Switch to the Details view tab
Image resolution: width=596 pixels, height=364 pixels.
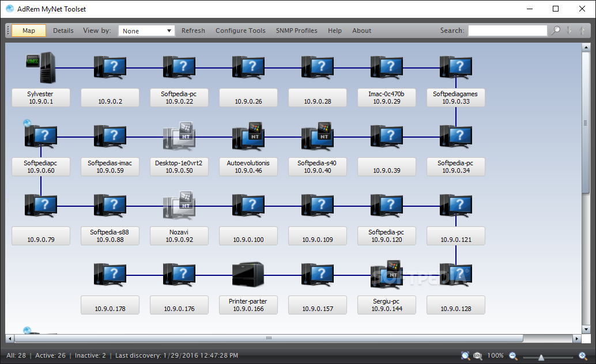63,31
